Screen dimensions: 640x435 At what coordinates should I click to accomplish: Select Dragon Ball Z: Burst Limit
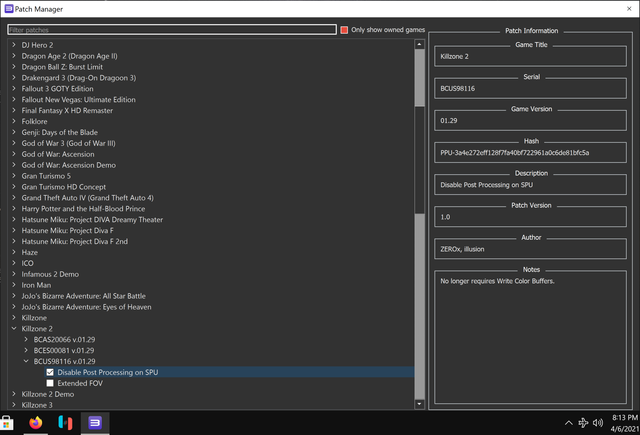tap(62, 67)
